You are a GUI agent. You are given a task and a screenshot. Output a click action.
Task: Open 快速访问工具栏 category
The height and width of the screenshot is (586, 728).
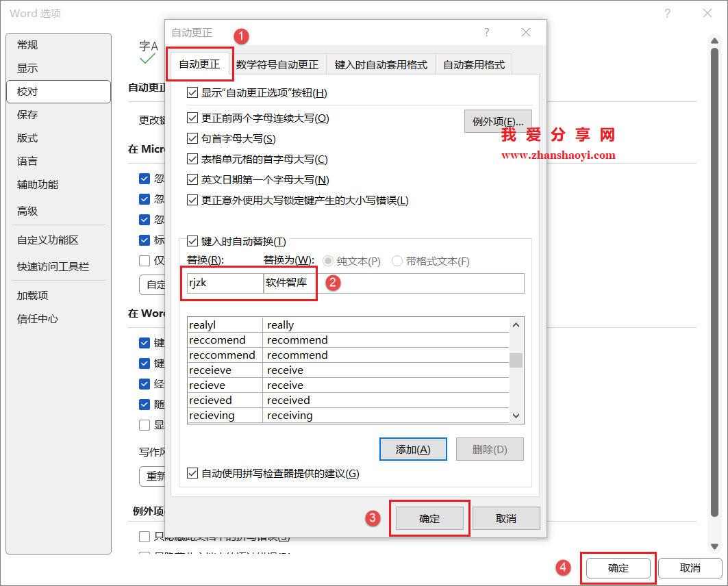pyautogui.click(x=58, y=266)
